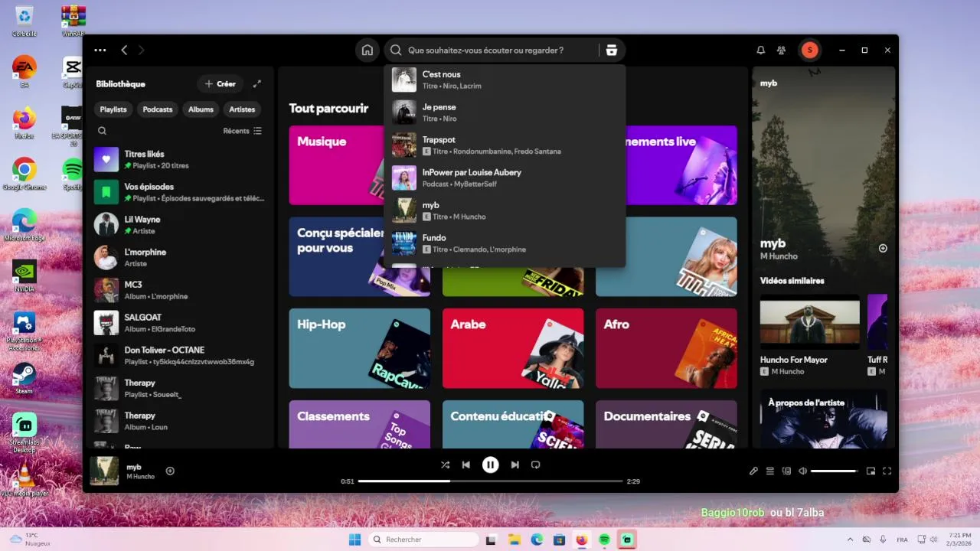Open the Récents sort dropdown

point(242,131)
